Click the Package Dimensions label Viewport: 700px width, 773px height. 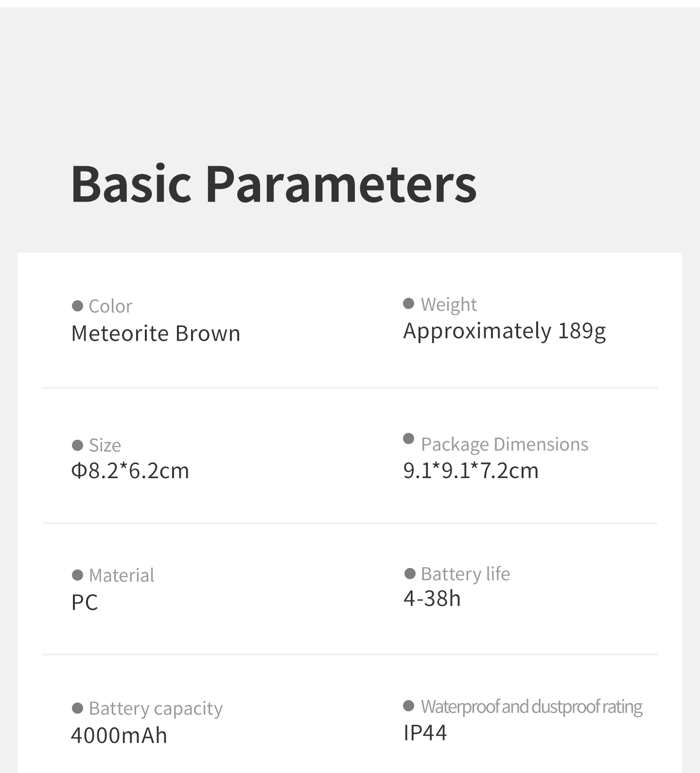click(x=505, y=444)
